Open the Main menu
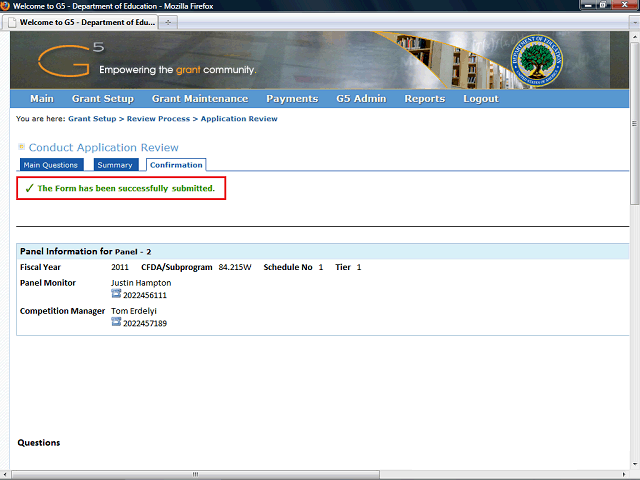Image resolution: width=640 pixels, height=480 pixels. (x=42, y=99)
